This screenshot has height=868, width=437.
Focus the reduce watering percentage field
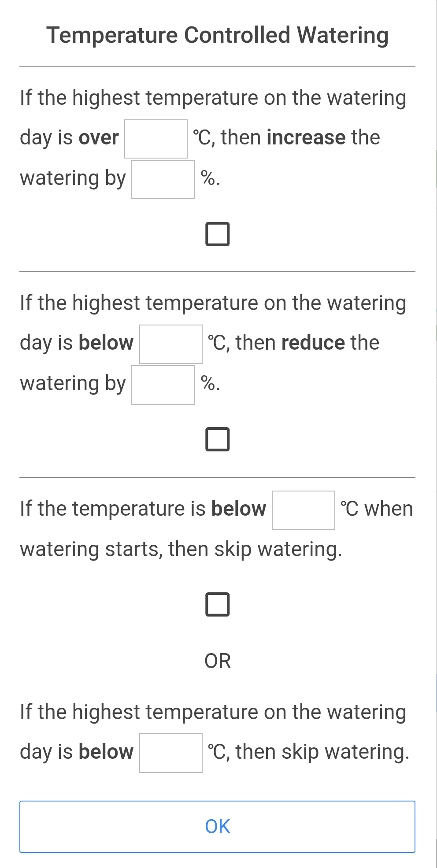(x=163, y=385)
